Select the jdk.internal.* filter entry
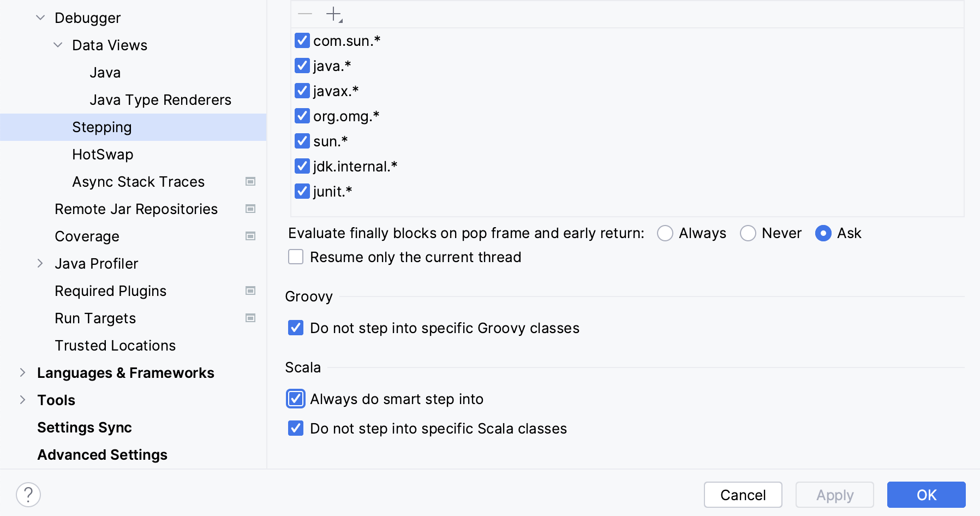Screen dimensions: 980x516 point(355,167)
